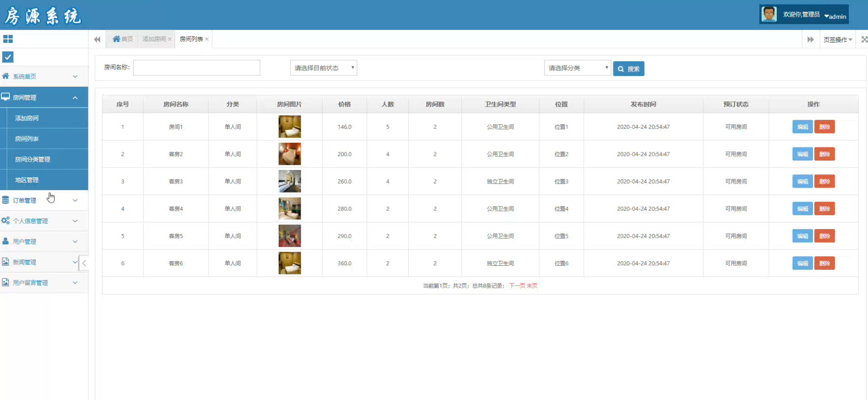Click the gears icon beside 个人信息管理
868x400 pixels.
(5, 221)
